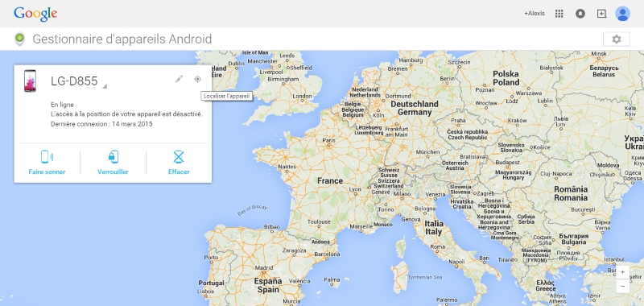Click the pencil icon to rename the device
Image resolution: width=644 pixels, height=306 pixels.
[179, 79]
